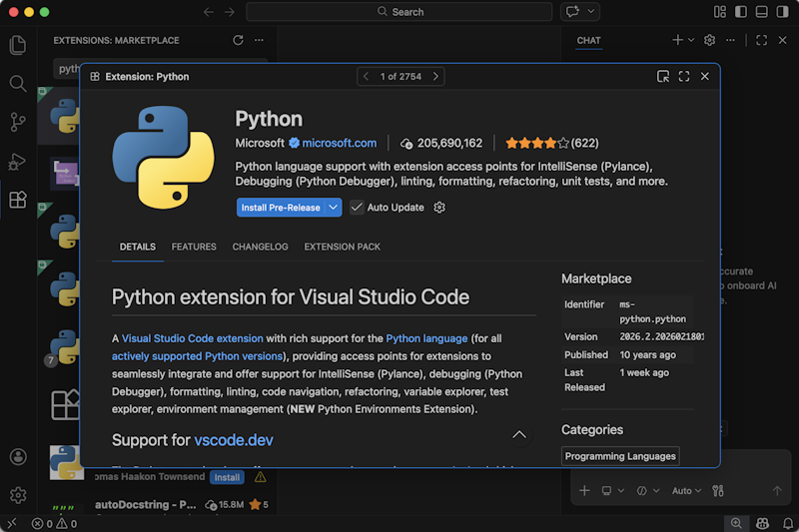Viewport: 799px width, 532px height.
Task: Select python.python identifier text
Action: [x=653, y=319]
